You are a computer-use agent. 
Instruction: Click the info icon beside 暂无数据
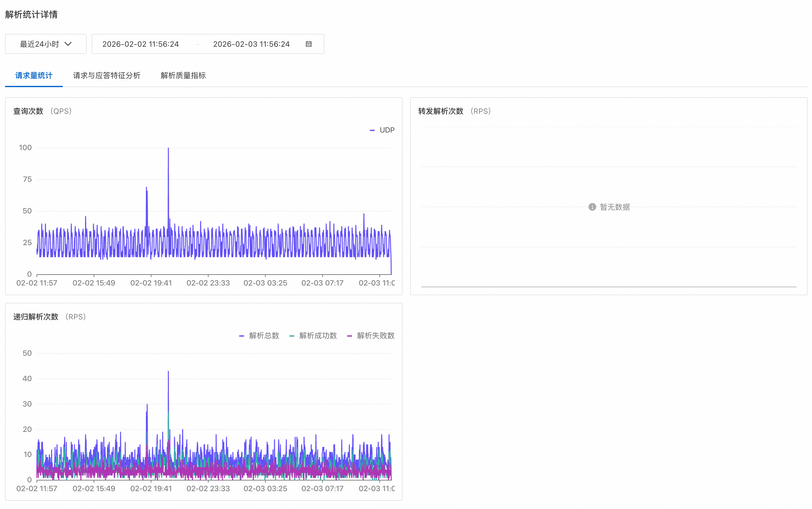click(x=592, y=207)
